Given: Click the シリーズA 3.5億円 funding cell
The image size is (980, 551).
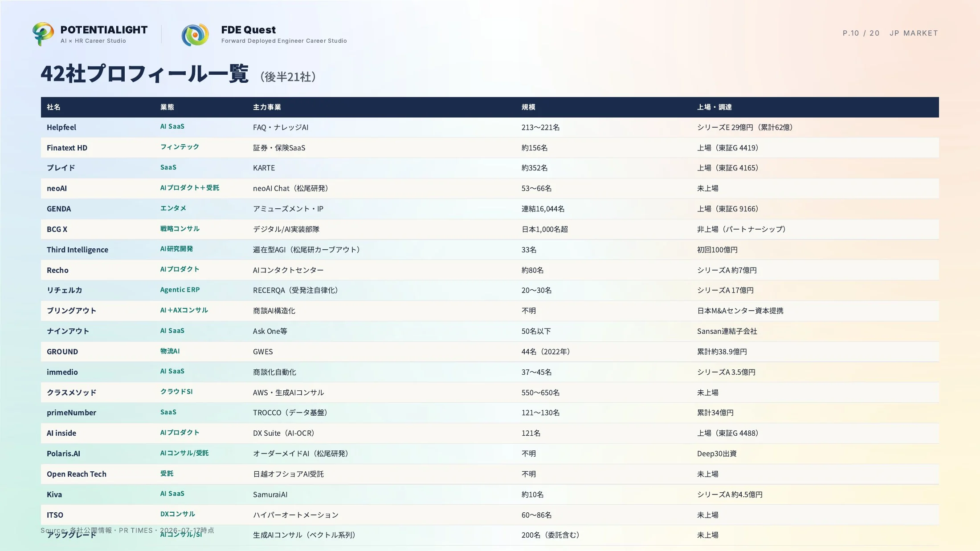Looking at the screenshot, I should point(726,372).
